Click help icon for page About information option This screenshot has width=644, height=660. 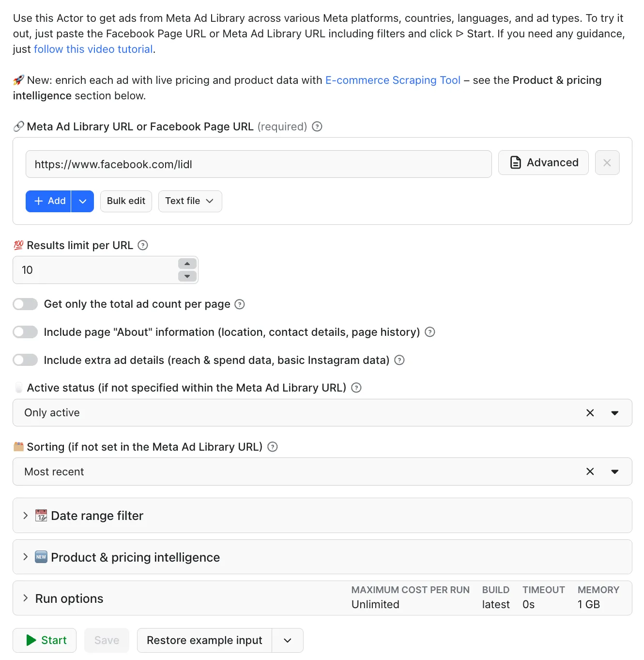click(430, 332)
